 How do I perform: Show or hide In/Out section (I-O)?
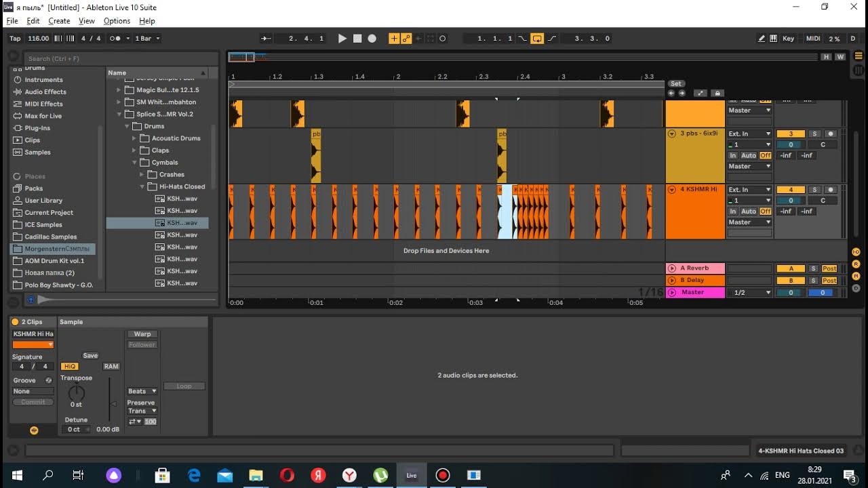[x=856, y=252]
